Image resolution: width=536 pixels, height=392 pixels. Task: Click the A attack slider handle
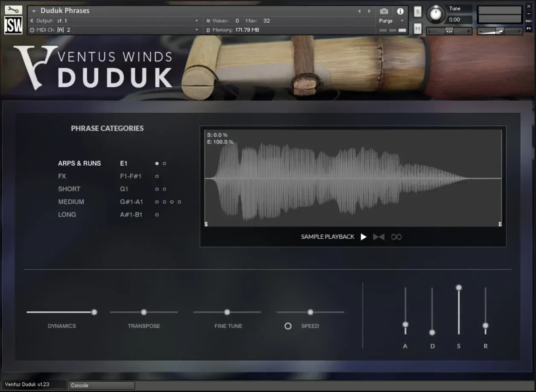pyautogui.click(x=405, y=325)
